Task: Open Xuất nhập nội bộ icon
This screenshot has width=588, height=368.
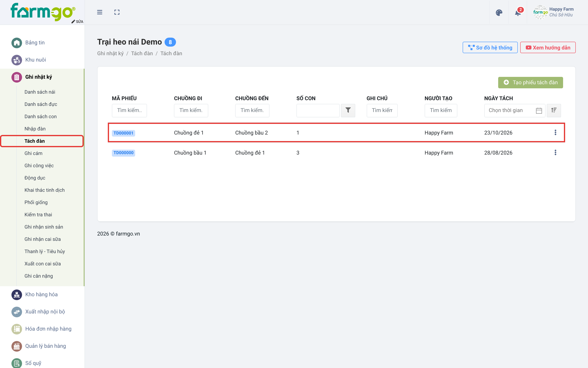Action: [x=17, y=312]
